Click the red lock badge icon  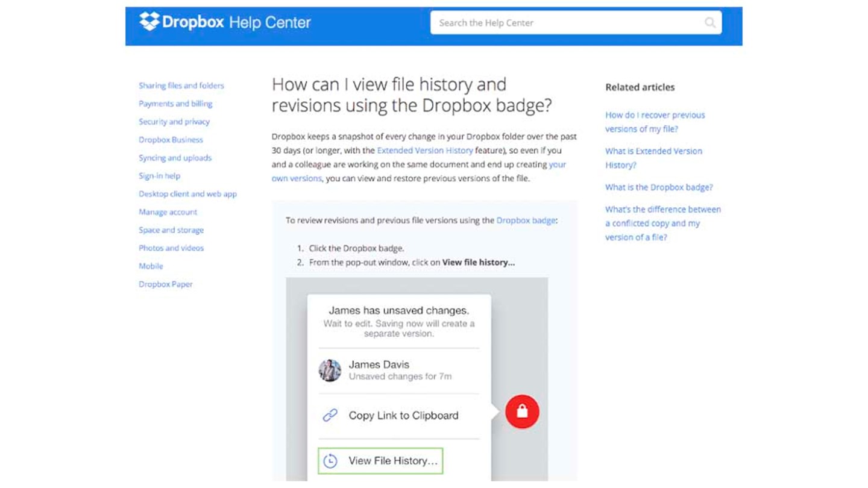[x=521, y=411]
